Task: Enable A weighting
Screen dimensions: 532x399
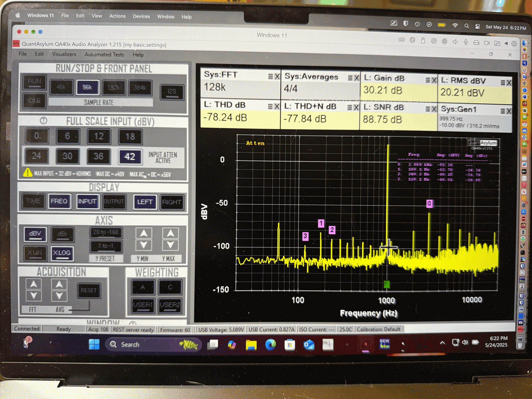Action: pos(143,287)
